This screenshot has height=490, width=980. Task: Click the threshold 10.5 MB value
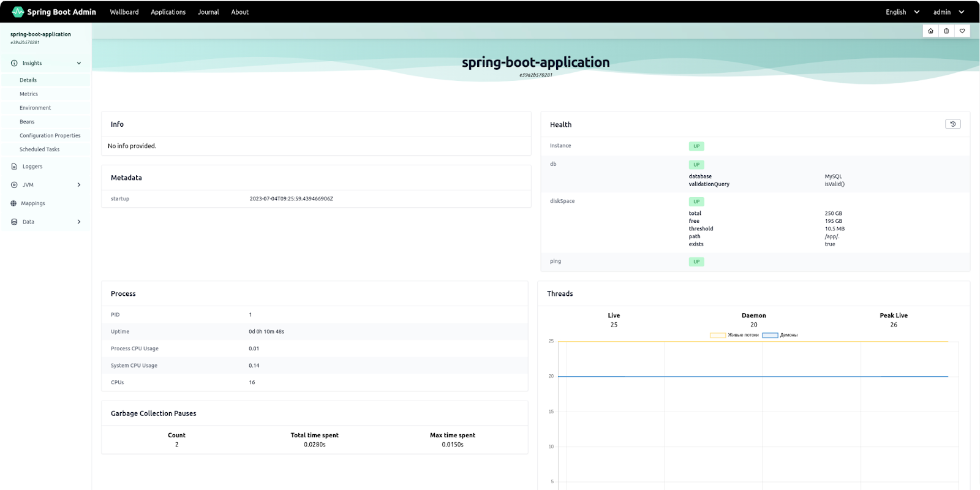click(x=834, y=229)
